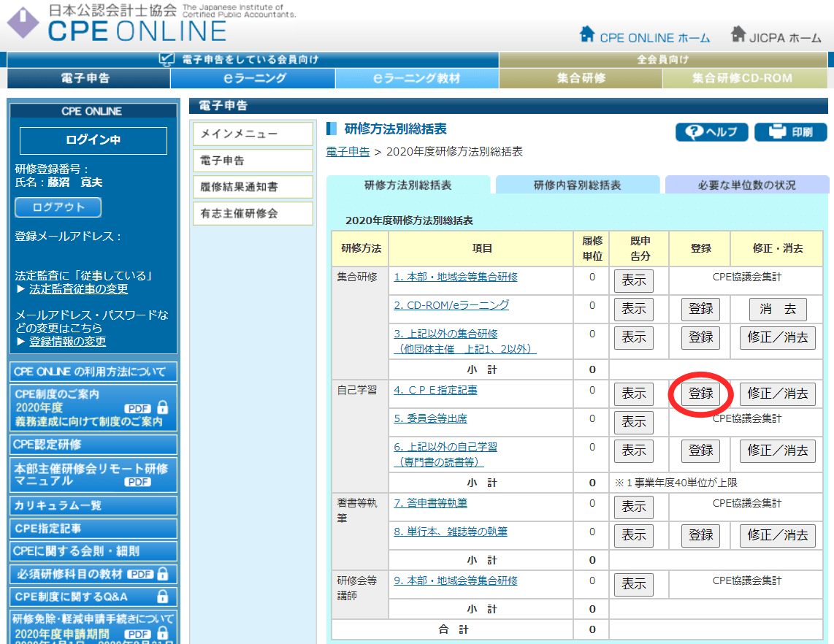Viewport: 834px width, 644px height.
Task: Click PDF badge on CPE制度のご案内
Action: [137, 408]
